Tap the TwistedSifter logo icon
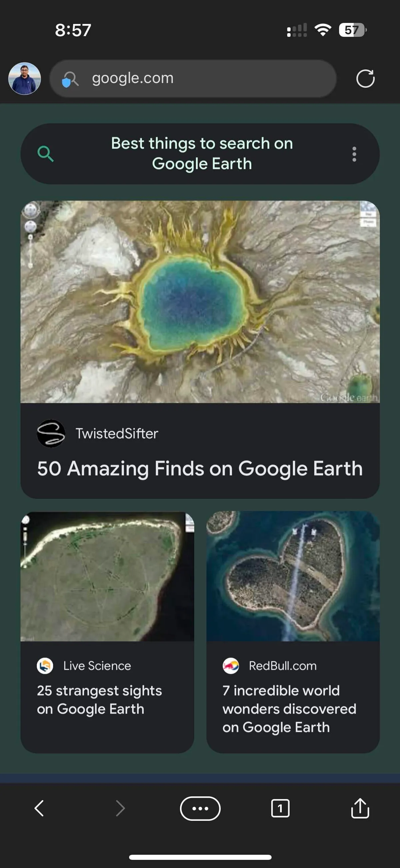The height and width of the screenshot is (868, 400). [51, 433]
